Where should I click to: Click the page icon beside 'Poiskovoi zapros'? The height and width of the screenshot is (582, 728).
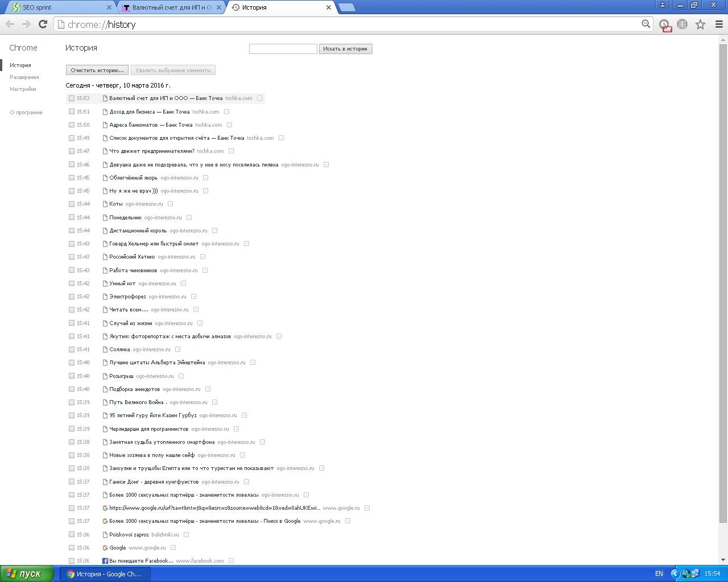(105, 535)
